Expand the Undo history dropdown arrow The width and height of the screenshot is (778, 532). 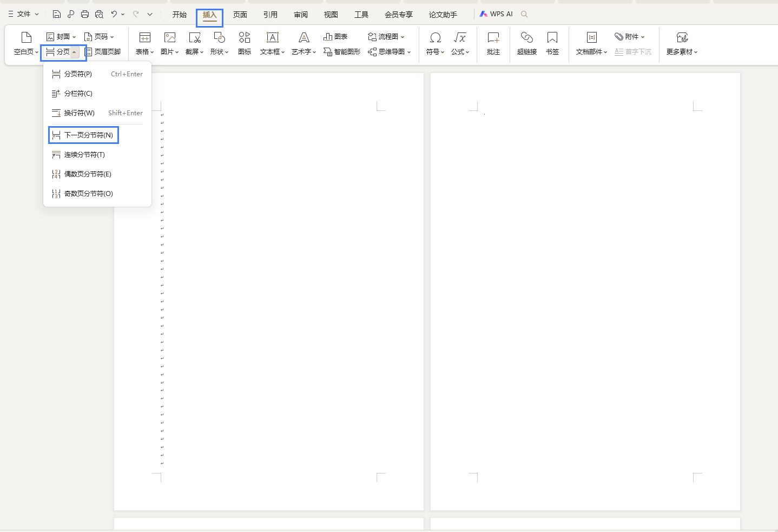pos(123,14)
